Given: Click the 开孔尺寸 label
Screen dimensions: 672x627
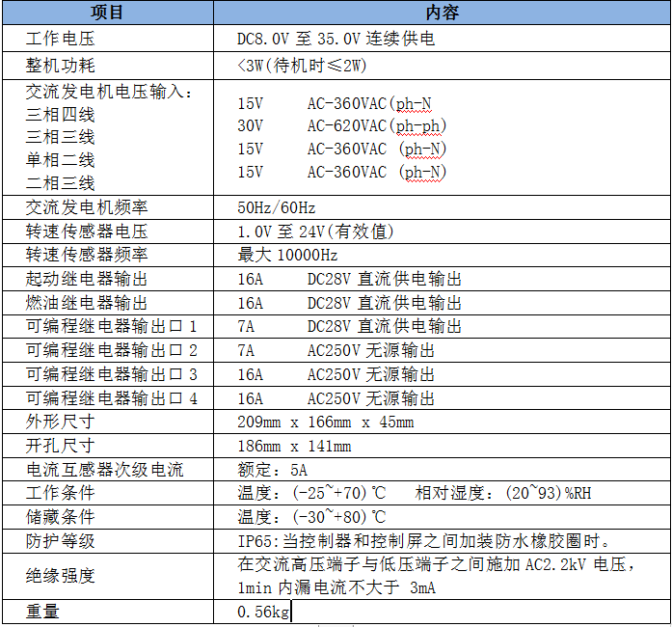Looking at the screenshot, I should tap(60, 446).
